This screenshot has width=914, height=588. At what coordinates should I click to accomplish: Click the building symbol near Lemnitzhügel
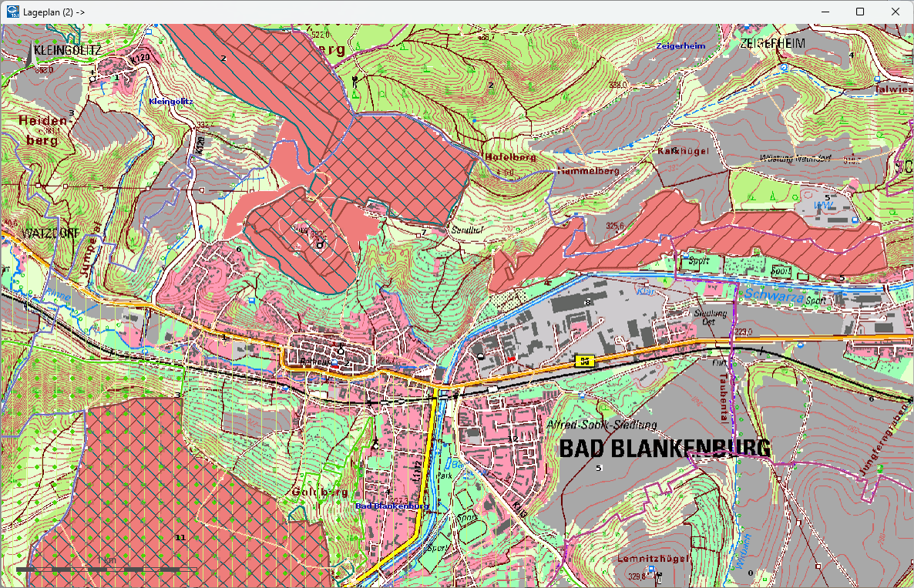(x=651, y=570)
